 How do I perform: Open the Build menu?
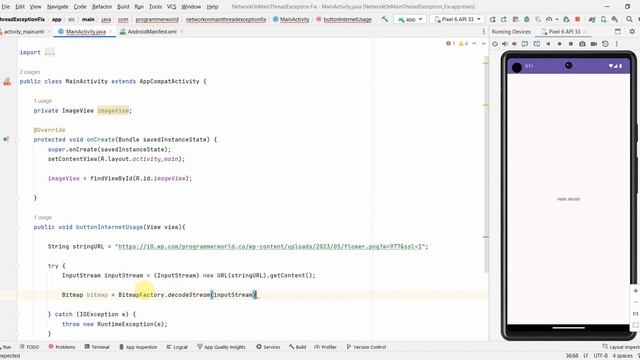[123, 7]
